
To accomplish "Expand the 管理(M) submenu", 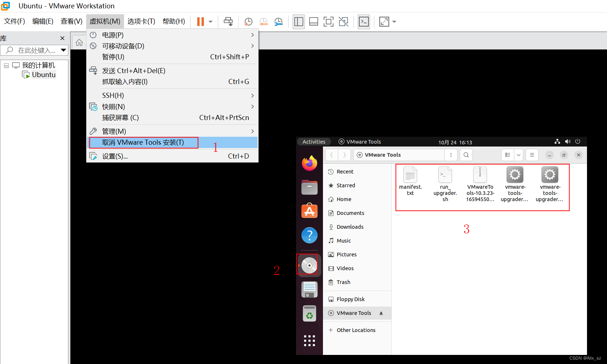I will click(x=172, y=131).
